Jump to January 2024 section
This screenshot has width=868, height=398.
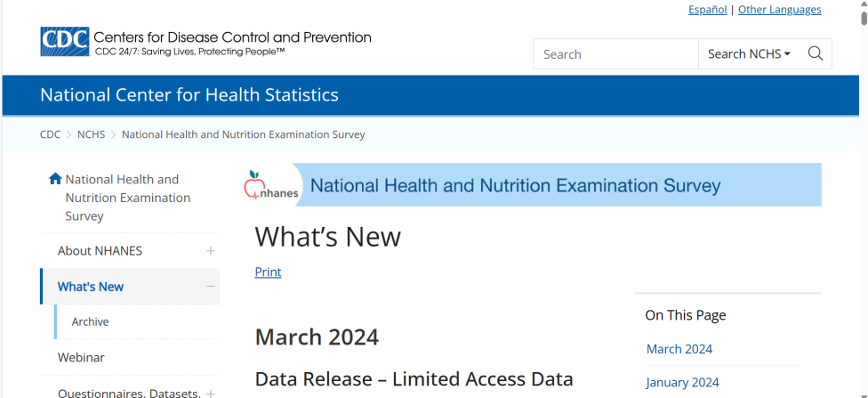683,383
